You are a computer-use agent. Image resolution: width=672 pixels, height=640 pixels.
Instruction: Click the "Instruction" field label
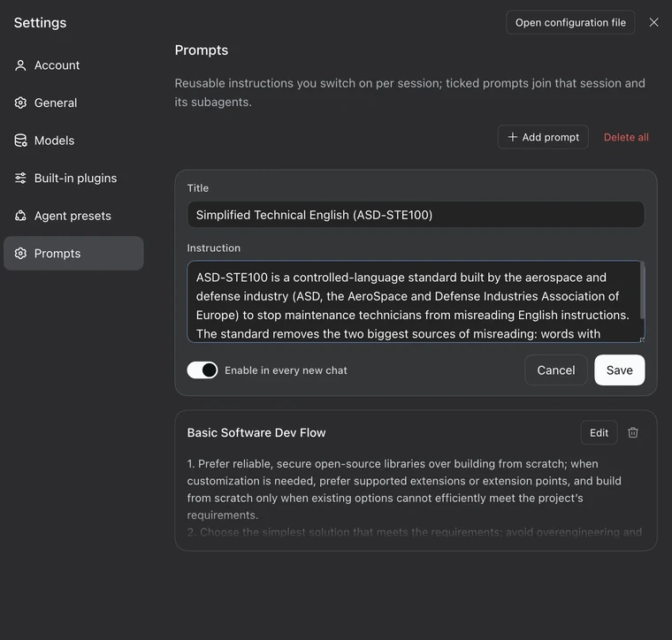(213, 248)
